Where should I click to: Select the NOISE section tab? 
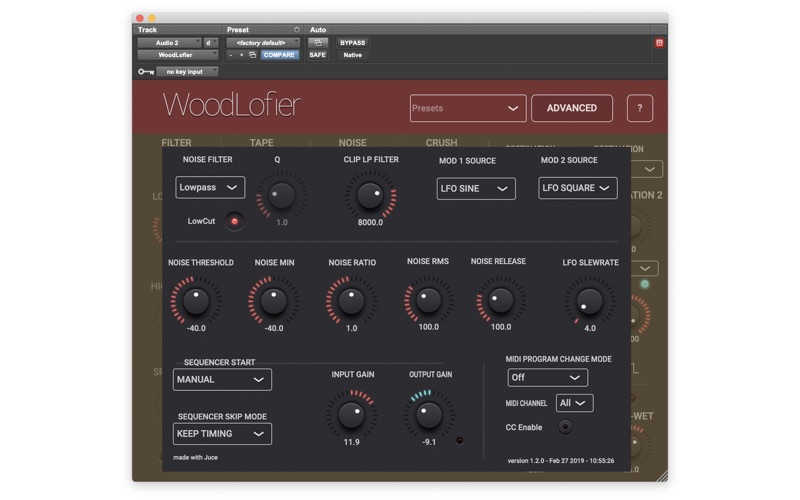tap(353, 142)
